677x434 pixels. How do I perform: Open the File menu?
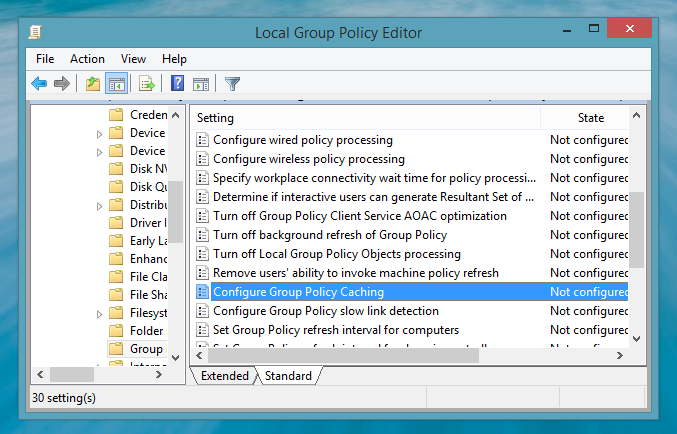45,59
